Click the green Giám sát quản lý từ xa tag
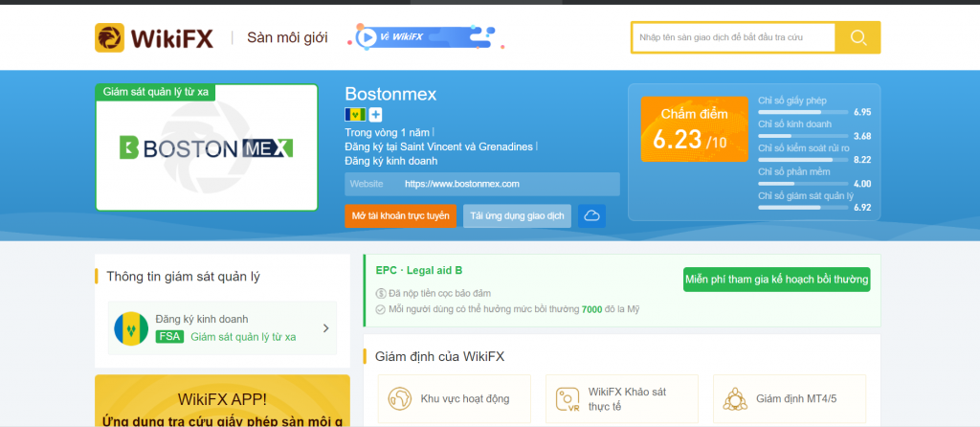The width and height of the screenshot is (980, 427). (x=155, y=92)
